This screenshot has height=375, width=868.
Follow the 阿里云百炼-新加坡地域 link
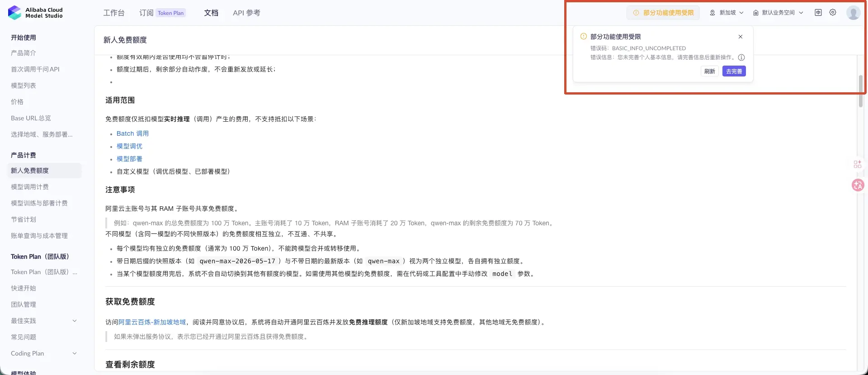152,322
